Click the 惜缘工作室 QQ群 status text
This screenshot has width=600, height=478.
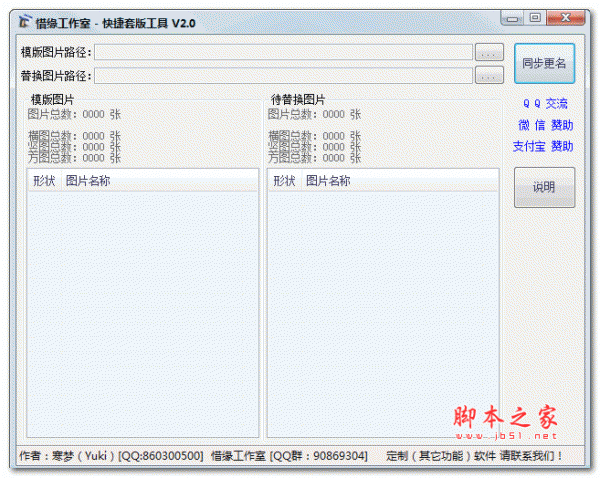coord(289,456)
